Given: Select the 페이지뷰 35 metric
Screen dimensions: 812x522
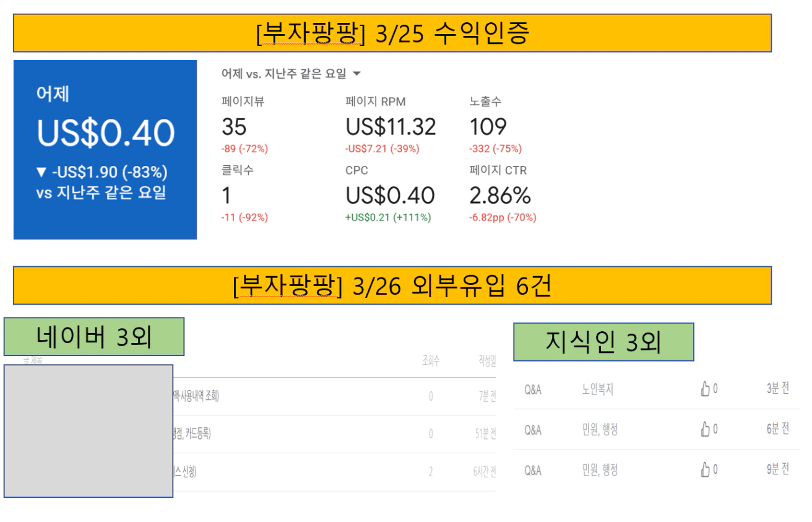Looking at the screenshot, I should click(x=234, y=126).
